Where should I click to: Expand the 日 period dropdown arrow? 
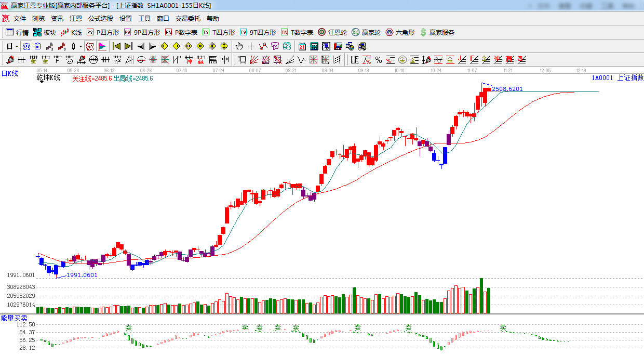[17, 46]
